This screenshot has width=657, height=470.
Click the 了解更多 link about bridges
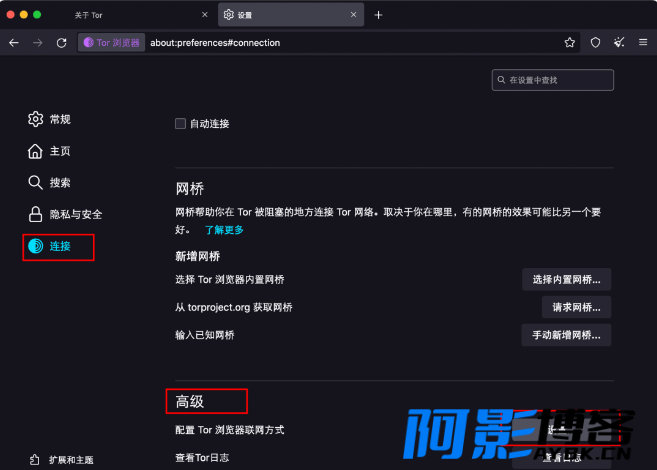coord(224,230)
